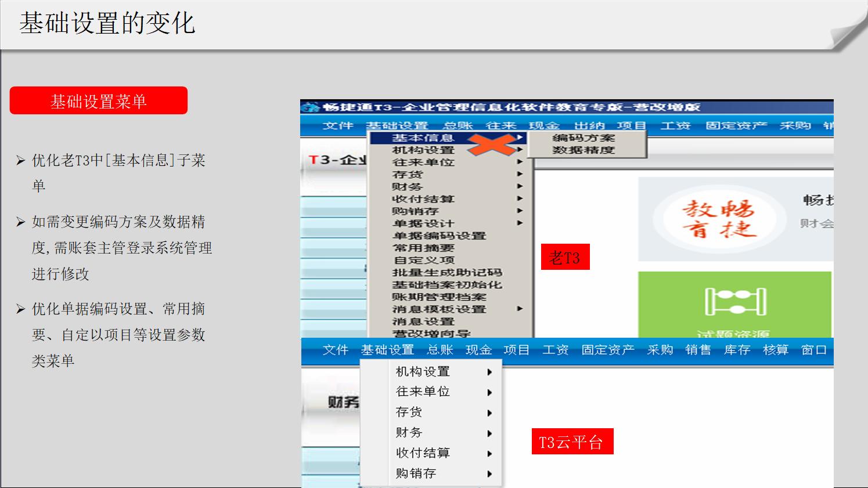868x488 pixels.
Task: Click the red 老T3 label
Action: coord(565,257)
